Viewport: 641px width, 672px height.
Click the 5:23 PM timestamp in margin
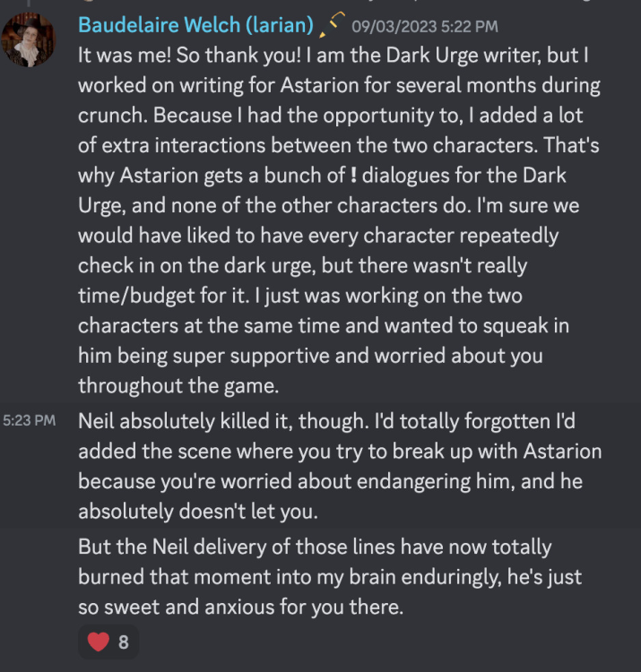pos(30,420)
